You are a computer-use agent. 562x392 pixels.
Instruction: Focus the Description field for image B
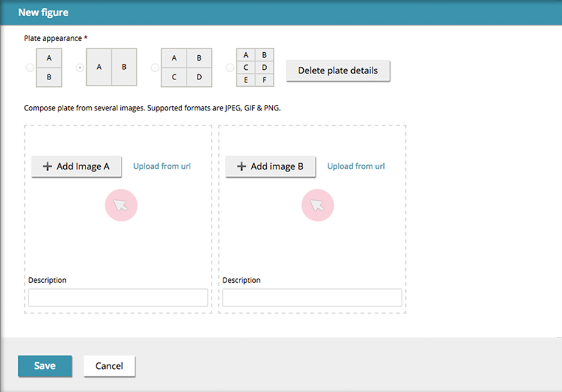312,297
